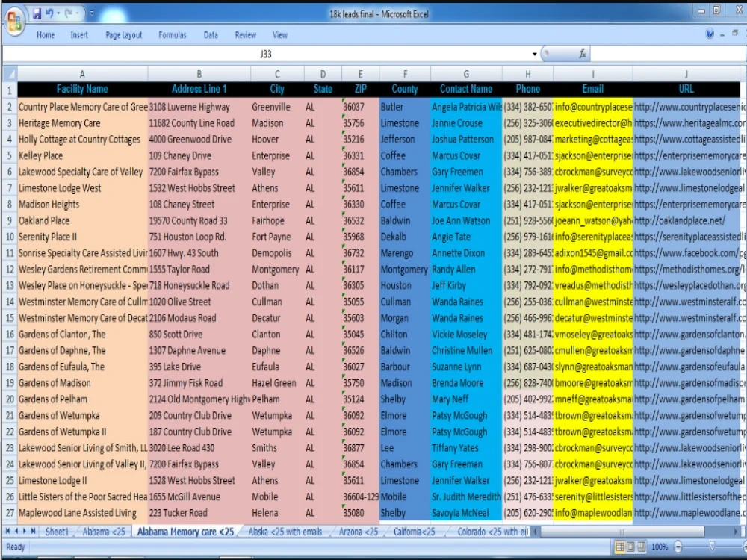Select the Marengo county cell
Image resolution: width=747 pixels, height=560 pixels.
(405, 253)
